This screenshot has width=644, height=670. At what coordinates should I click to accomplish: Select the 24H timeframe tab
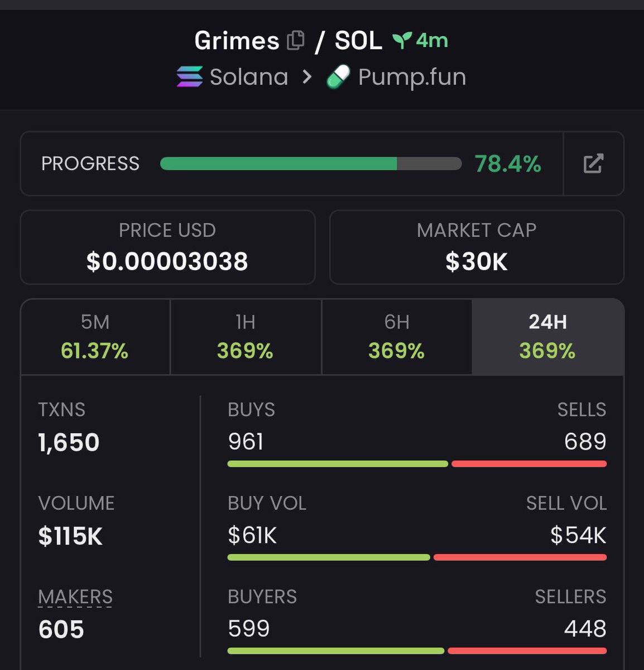point(547,337)
